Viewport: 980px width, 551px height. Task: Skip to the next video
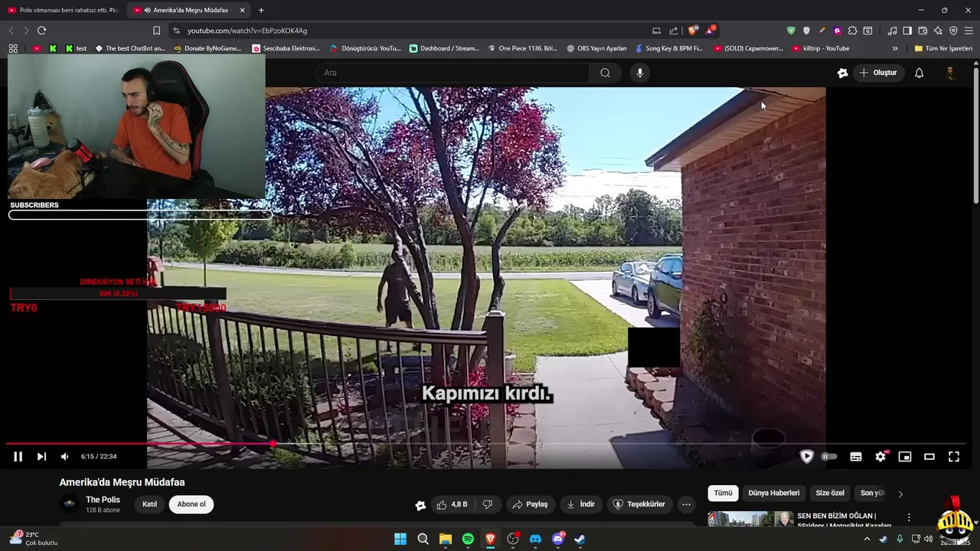point(41,457)
